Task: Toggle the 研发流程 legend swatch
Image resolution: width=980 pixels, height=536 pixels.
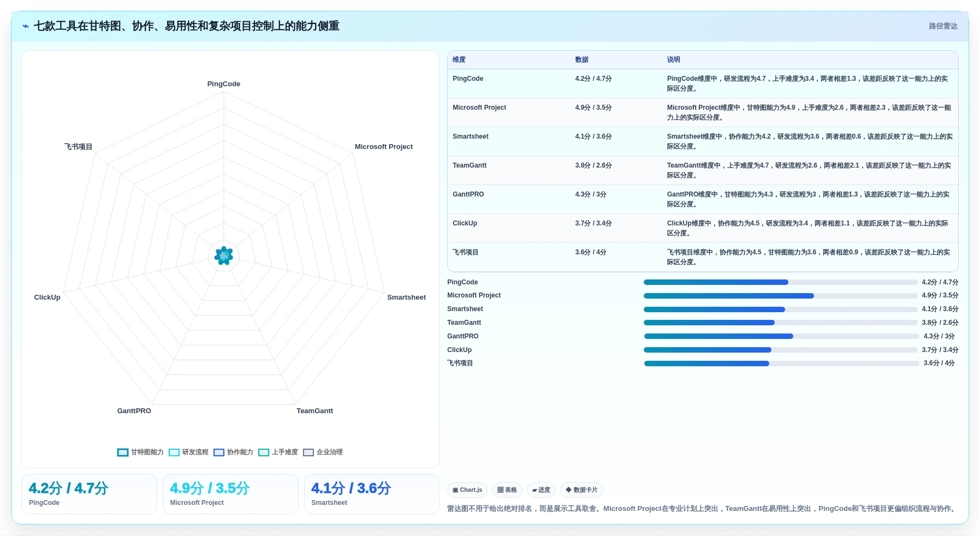Action: coord(174,452)
